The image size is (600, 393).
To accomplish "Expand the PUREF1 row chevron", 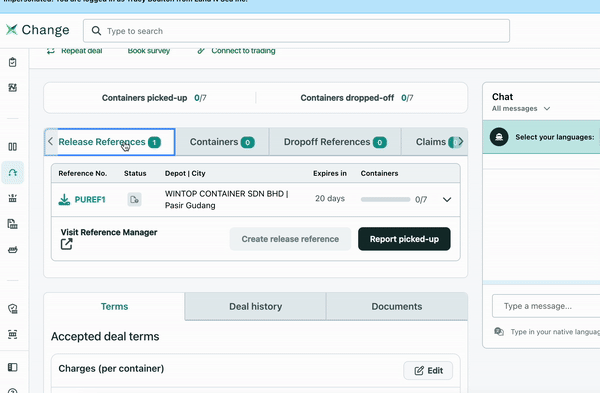I will tap(447, 199).
